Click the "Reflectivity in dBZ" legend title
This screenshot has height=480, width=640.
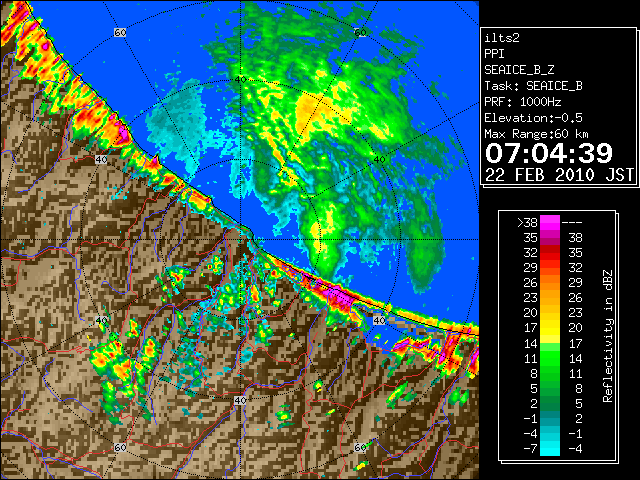[x=607, y=336]
